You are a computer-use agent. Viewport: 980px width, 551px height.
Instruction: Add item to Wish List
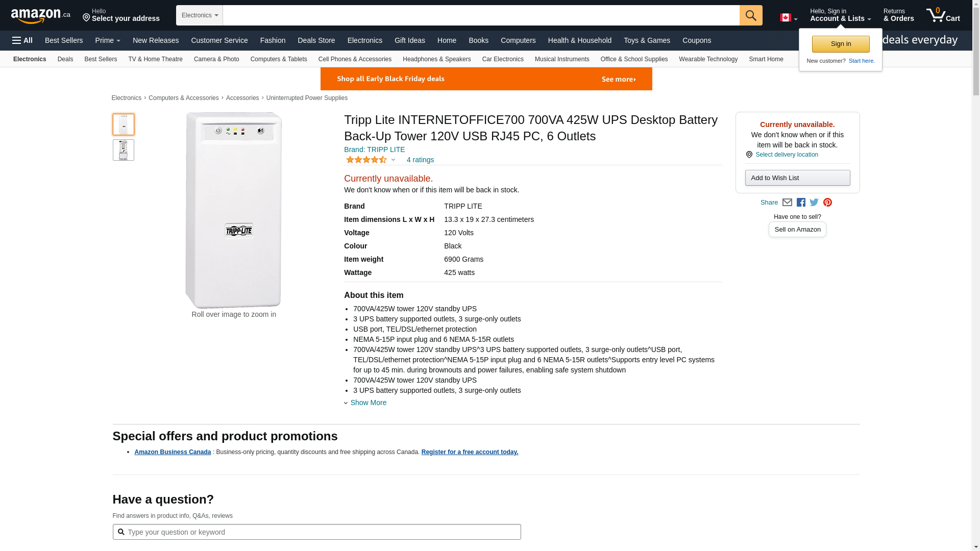point(797,178)
